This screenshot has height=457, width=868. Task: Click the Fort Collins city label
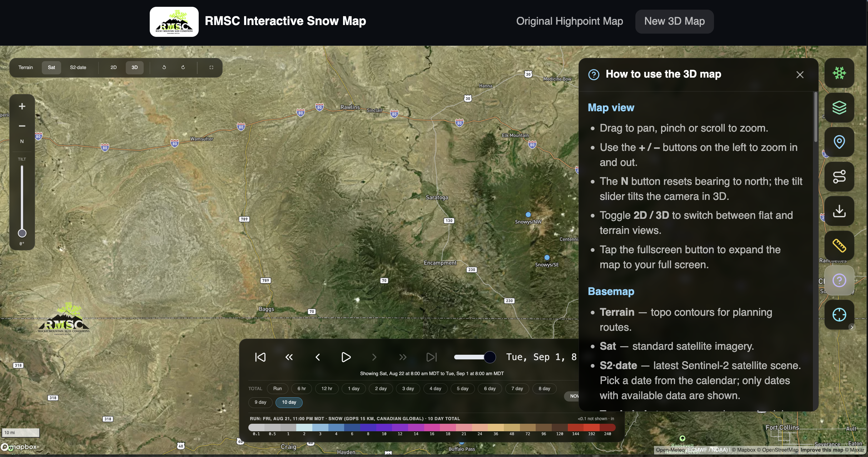click(782, 428)
